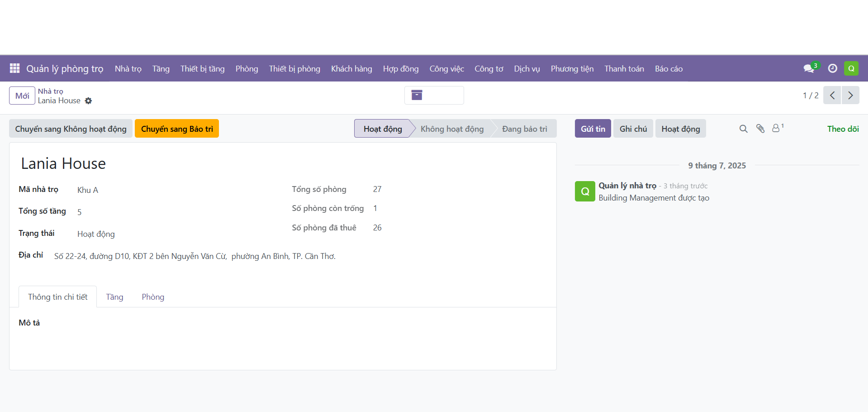Image resolution: width=868 pixels, height=412 pixels.
Task: Go to the next record arrow
Action: 850,95
